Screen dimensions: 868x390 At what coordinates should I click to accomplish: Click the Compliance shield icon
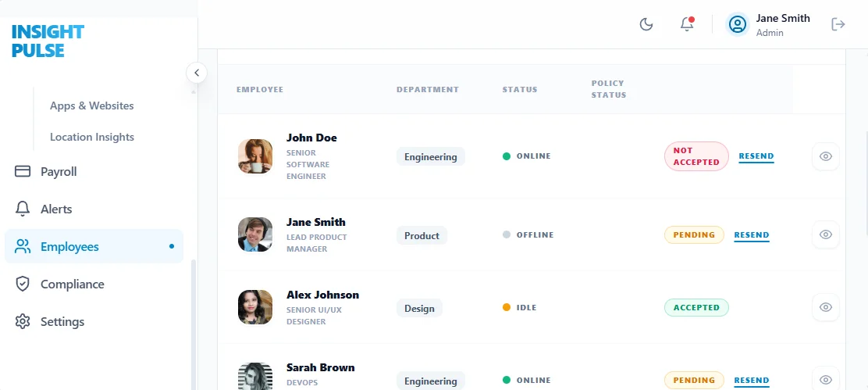click(23, 284)
